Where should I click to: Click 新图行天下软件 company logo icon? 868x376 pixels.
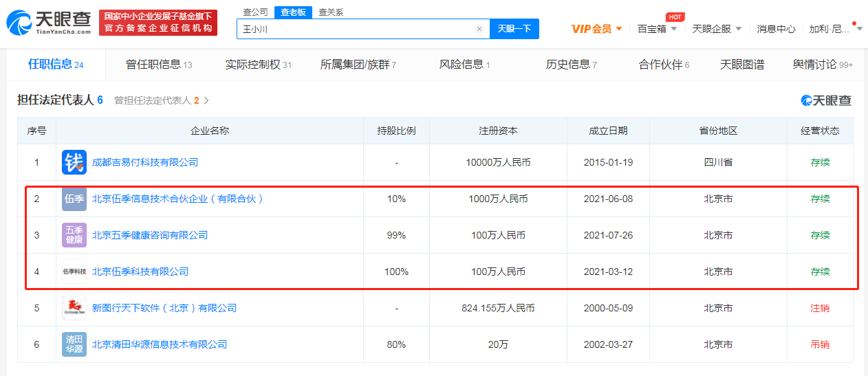click(x=74, y=308)
